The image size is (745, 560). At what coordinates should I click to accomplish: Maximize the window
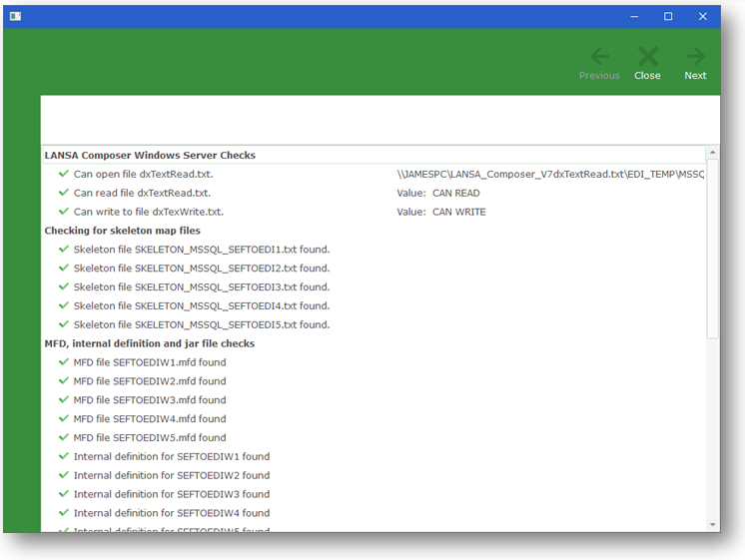668,16
